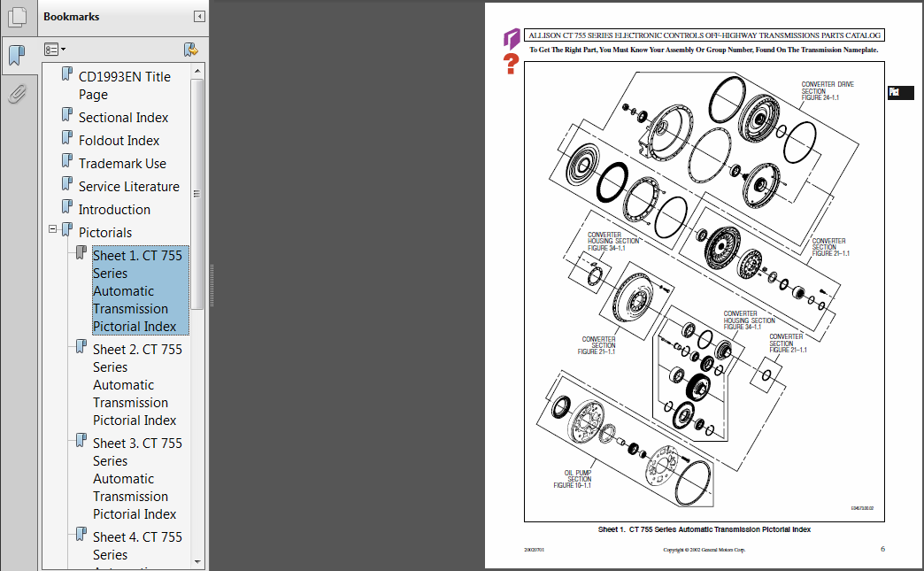924x571 pixels.
Task: Click the bookmarks list scrollbar thumb
Action: (197, 194)
